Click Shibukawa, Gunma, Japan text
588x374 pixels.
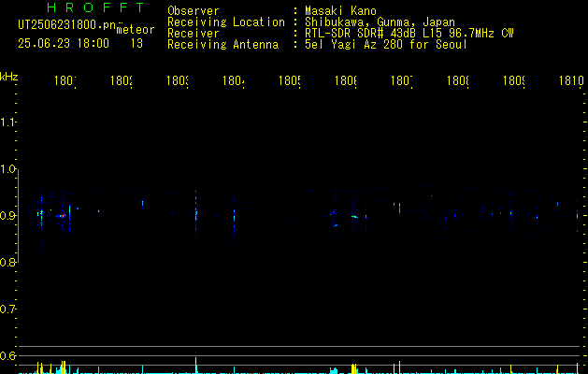tap(380, 22)
